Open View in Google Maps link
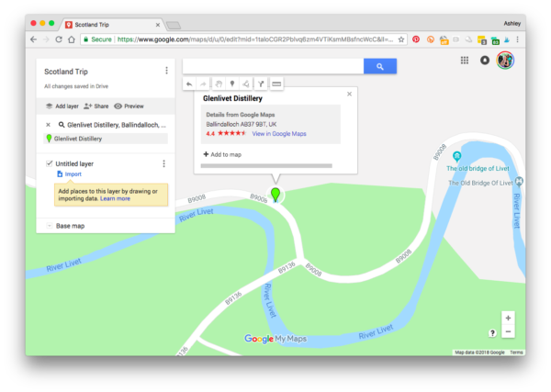Screen dimensions: 551x392 point(279,134)
